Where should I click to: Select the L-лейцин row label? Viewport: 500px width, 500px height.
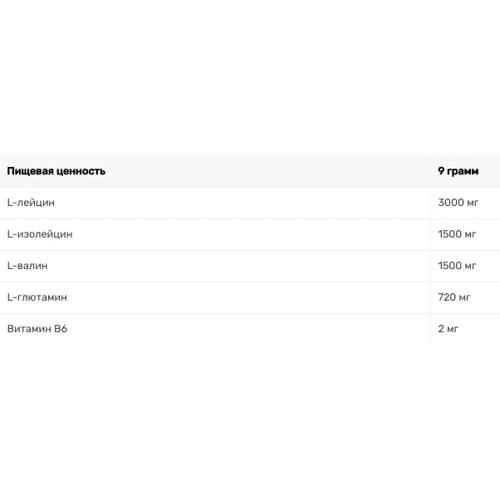point(31,203)
